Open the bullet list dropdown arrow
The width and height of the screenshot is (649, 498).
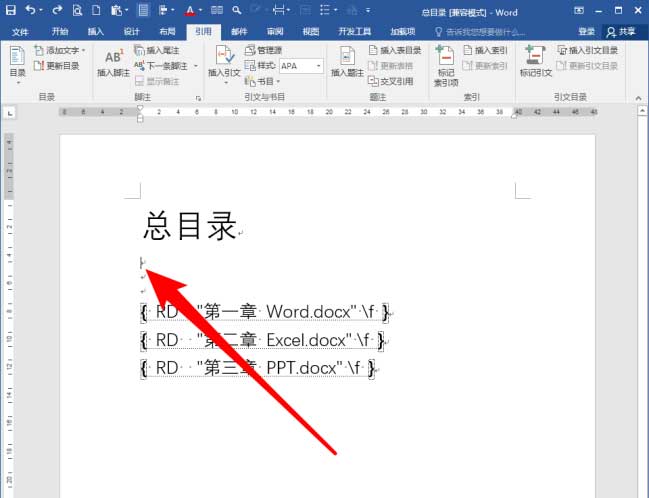tap(336, 10)
